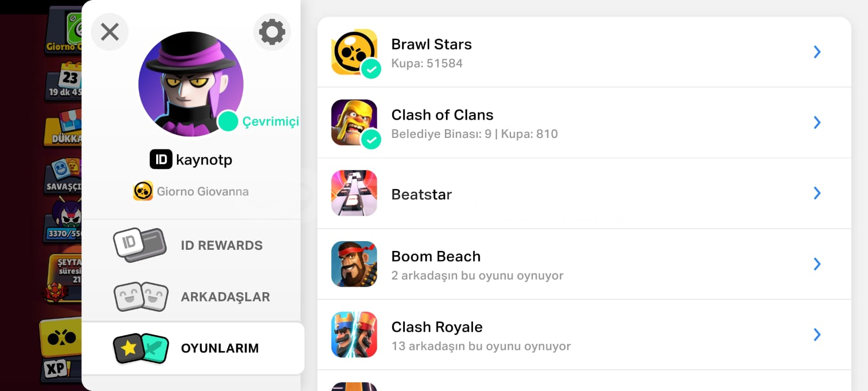Click the XP icon in the game sidebar
Image resolution: width=868 pixels, height=391 pixels.
point(56,369)
